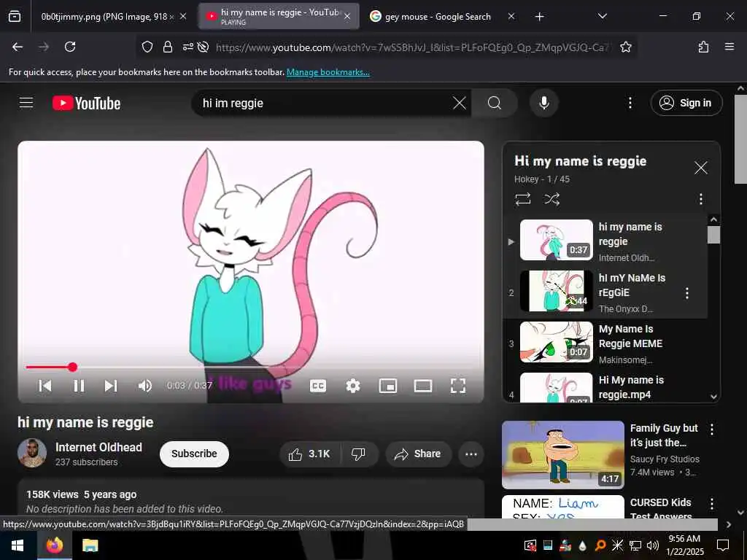
Task: Skip to the next video
Action: click(111, 386)
